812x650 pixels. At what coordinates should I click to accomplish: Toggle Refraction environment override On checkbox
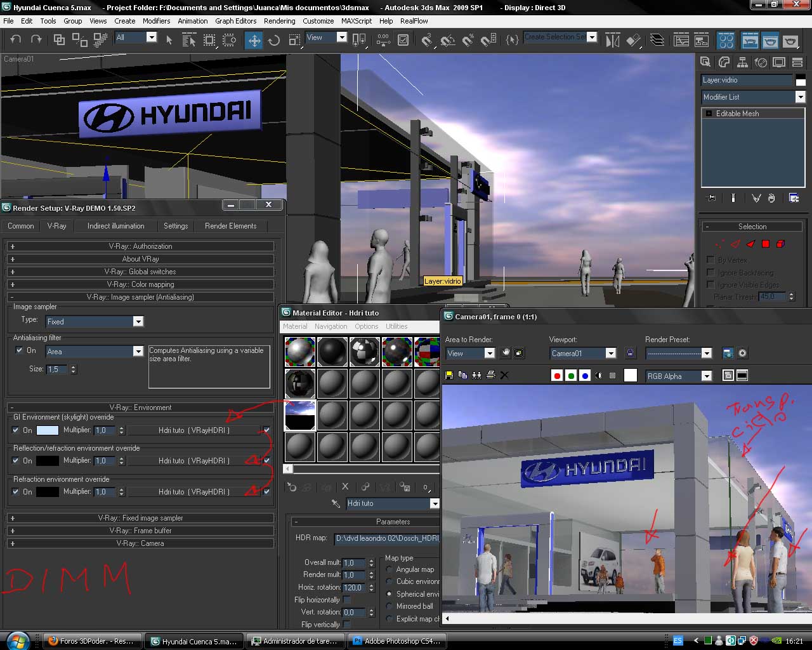16,492
